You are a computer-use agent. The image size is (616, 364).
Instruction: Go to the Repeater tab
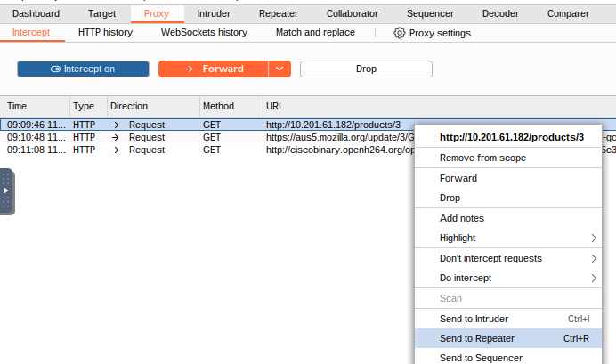point(278,13)
